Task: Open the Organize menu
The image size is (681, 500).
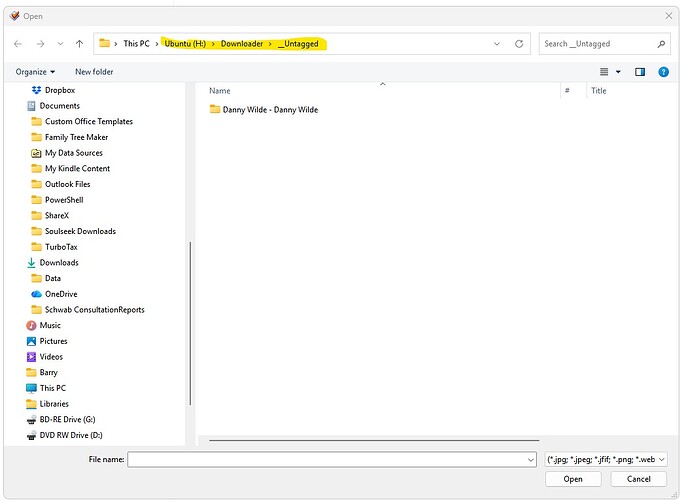Action: pos(35,72)
